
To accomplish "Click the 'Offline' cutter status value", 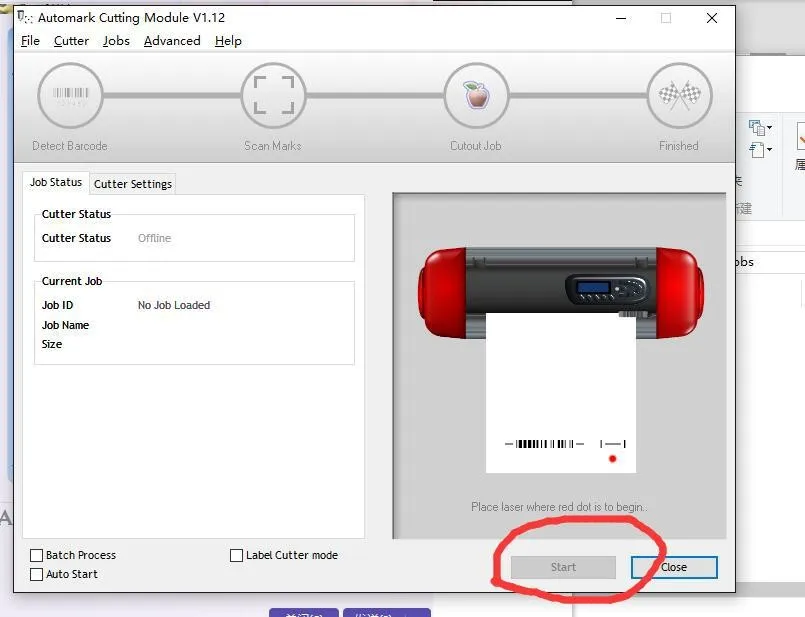I will click(x=155, y=238).
